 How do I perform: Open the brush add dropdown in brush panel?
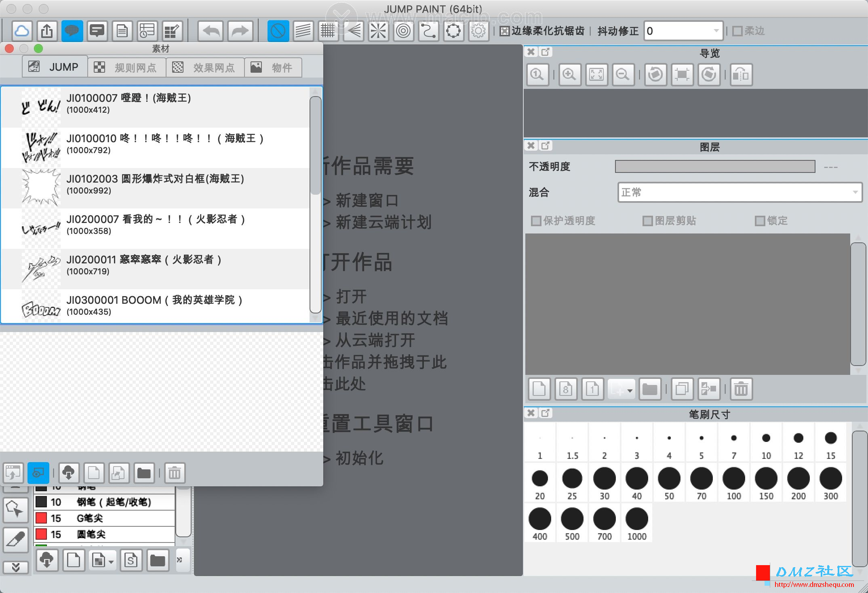click(102, 561)
